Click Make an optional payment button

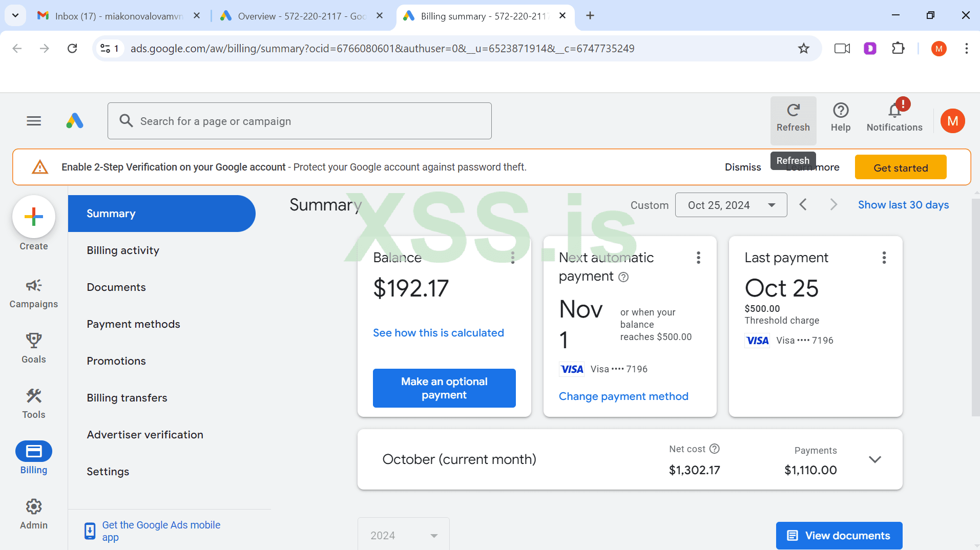coord(444,388)
